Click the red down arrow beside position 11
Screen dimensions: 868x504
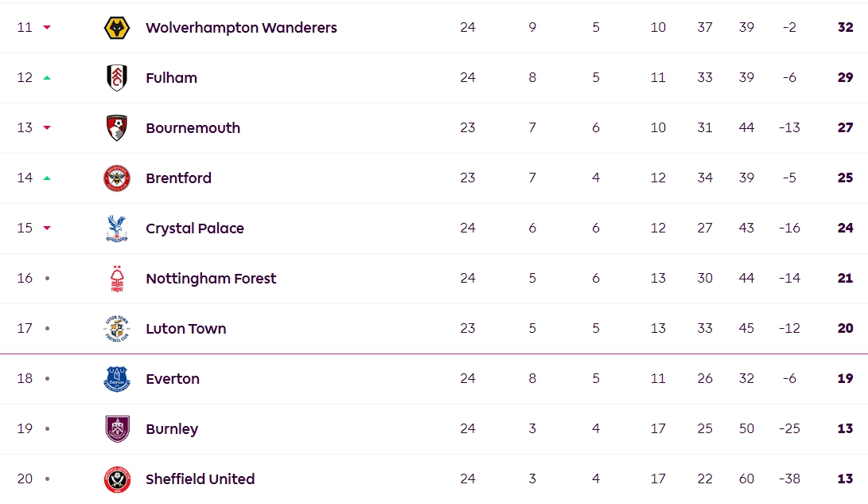click(x=47, y=28)
